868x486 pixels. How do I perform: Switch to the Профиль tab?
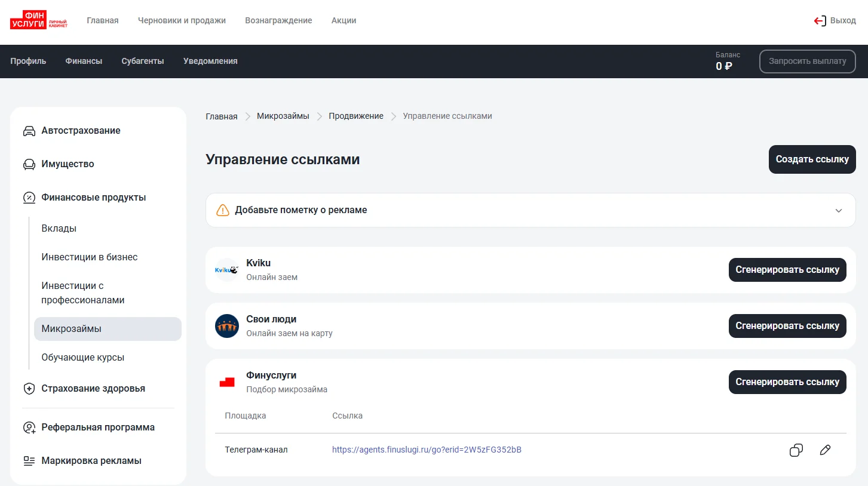28,61
